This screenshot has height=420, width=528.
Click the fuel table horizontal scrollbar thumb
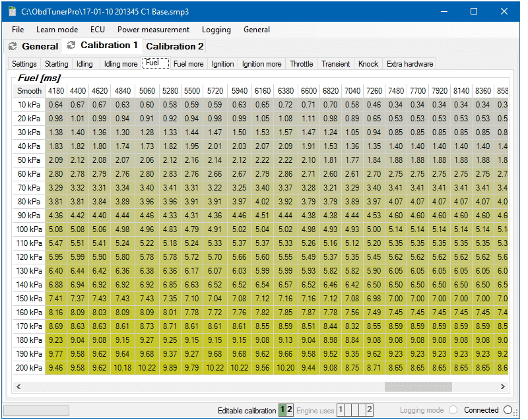coord(418,387)
